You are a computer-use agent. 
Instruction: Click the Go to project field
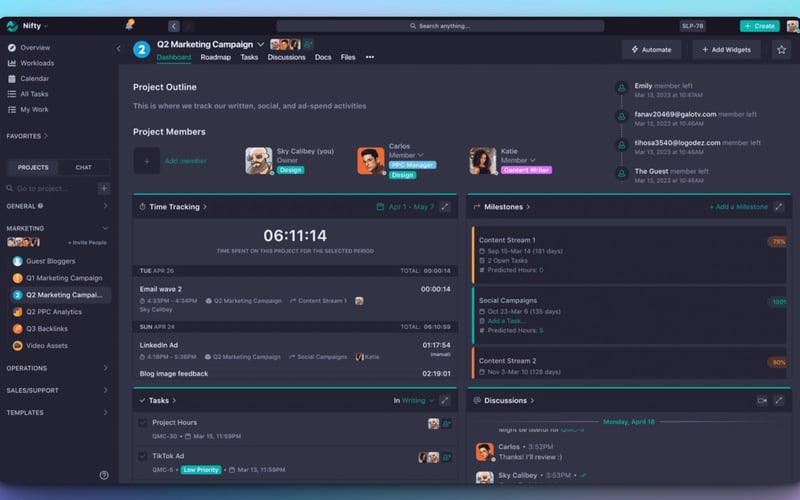51,188
